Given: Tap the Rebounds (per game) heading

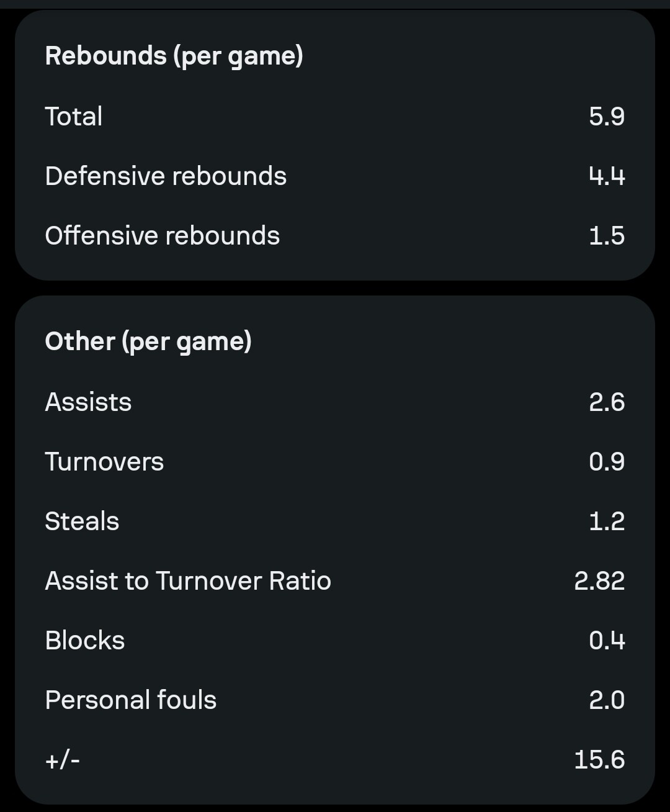Looking at the screenshot, I should pos(174,56).
